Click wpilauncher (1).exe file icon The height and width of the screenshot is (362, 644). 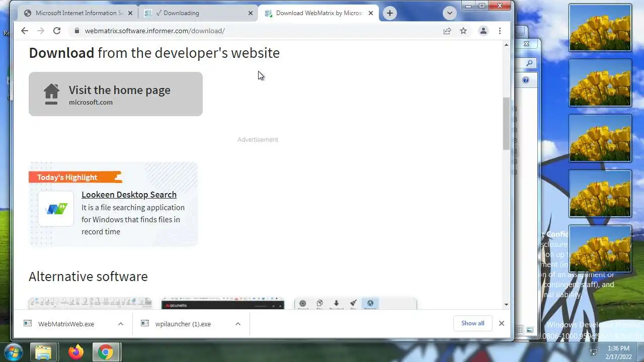tap(145, 324)
